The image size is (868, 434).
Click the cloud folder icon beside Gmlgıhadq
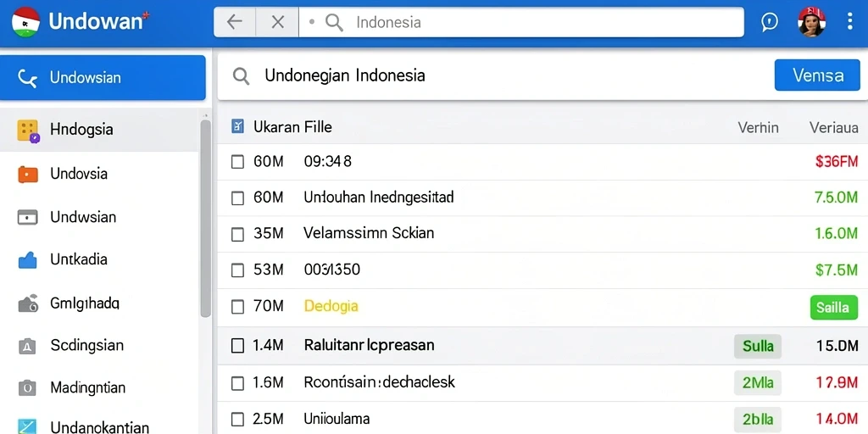(x=28, y=303)
